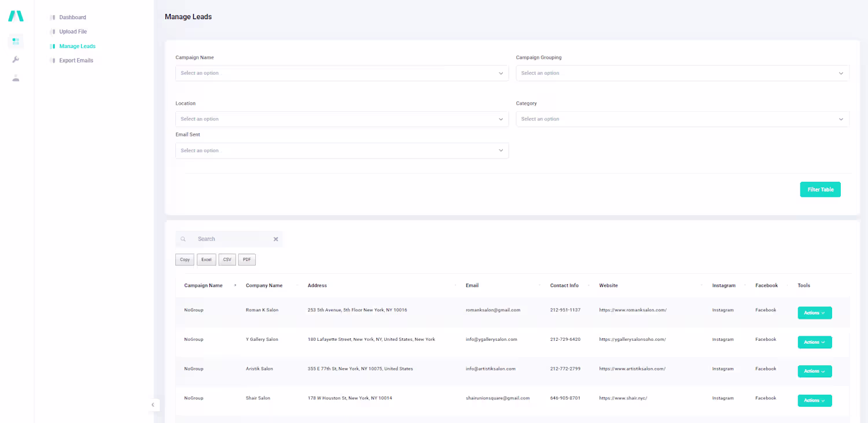Sort table by the Email column header
Image resolution: width=868 pixels, height=423 pixels.
(472, 286)
